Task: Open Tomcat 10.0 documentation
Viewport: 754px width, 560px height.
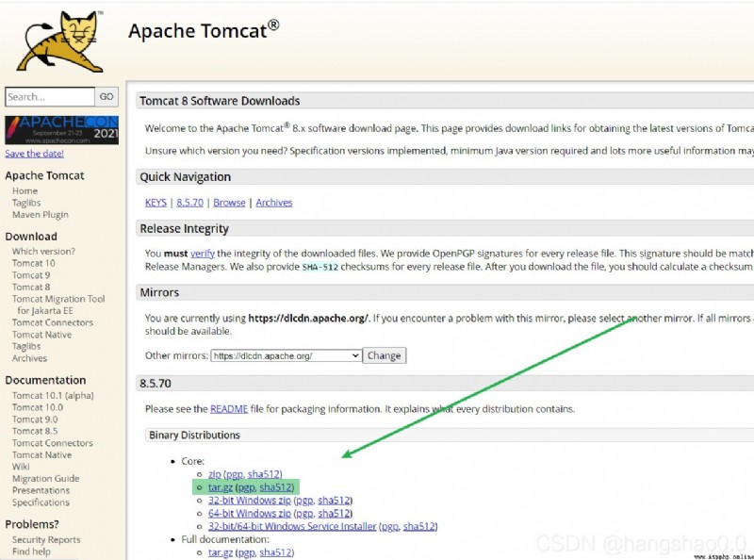Action: coord(38,407)
